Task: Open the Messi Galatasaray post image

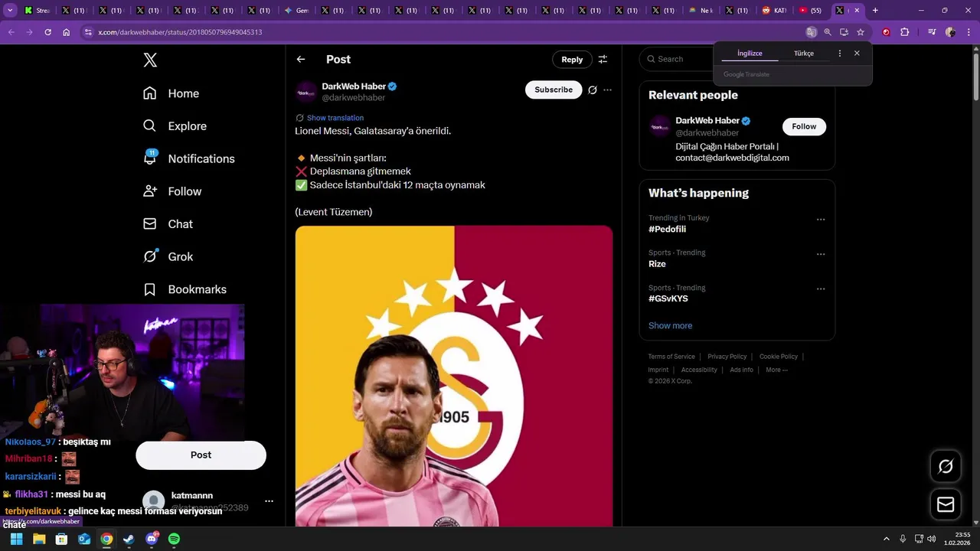Action: click(454, 376)
